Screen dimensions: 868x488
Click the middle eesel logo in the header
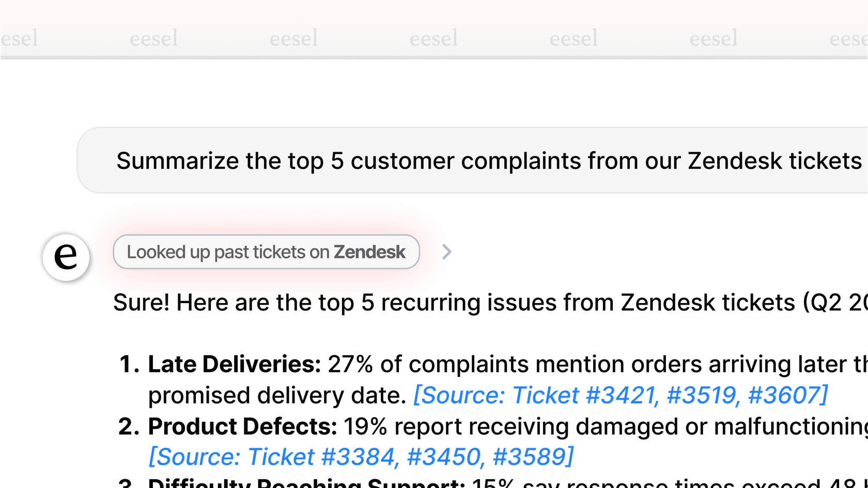pos(433,38)
